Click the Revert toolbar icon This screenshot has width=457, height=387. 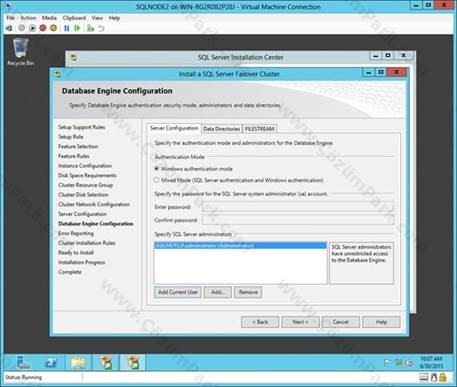[101, 28]
